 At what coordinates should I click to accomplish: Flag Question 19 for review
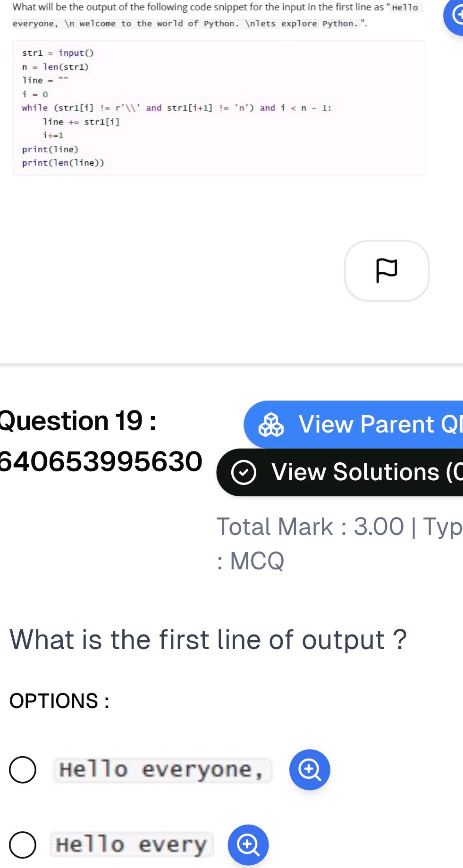pyautogui.click(x=387, y=270)
